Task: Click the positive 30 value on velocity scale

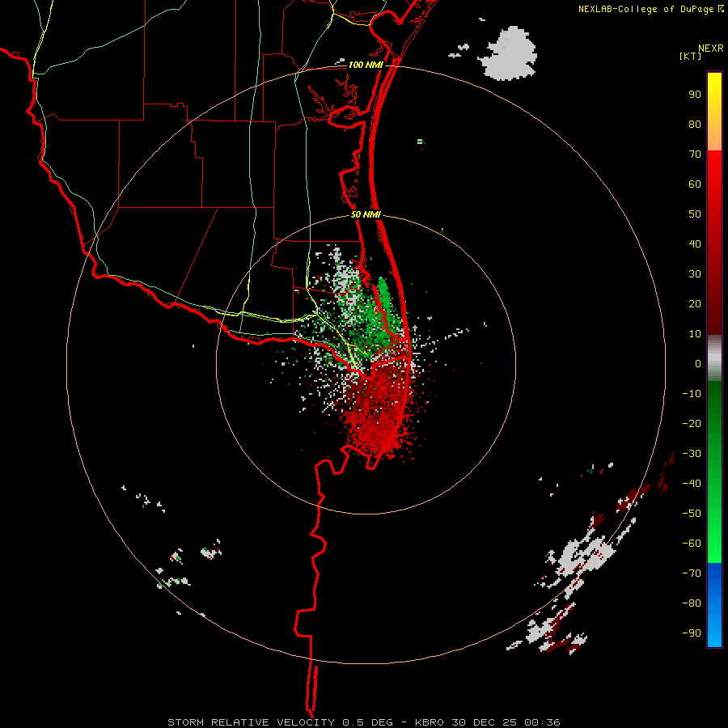Action: [695, 274]
